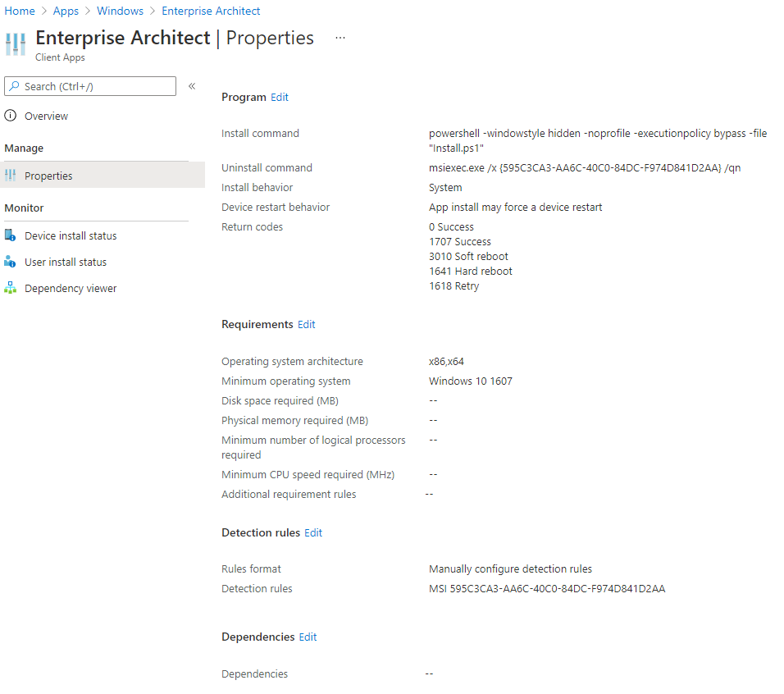Collapse the sidebar with double-chevron button
Screen dimensions: 784x694
(x=192, y=86)
